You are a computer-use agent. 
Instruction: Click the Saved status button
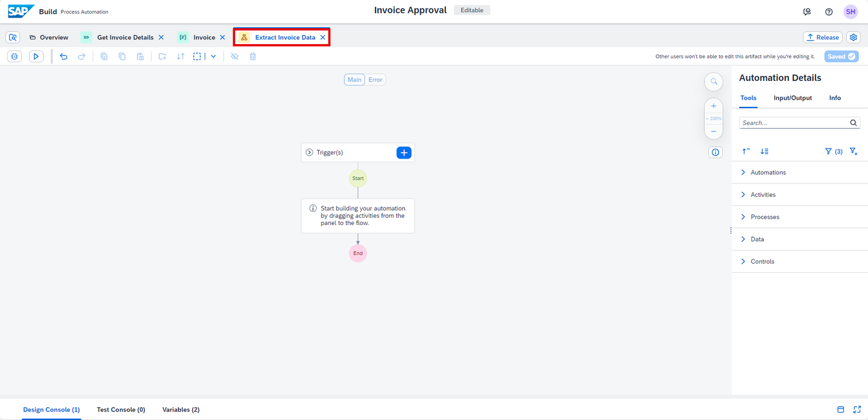coord(841,56)
